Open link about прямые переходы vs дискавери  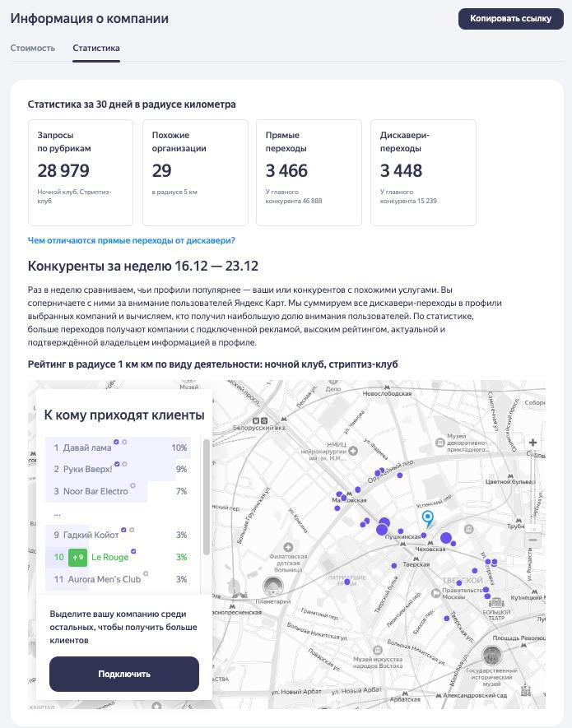(132, 240)
